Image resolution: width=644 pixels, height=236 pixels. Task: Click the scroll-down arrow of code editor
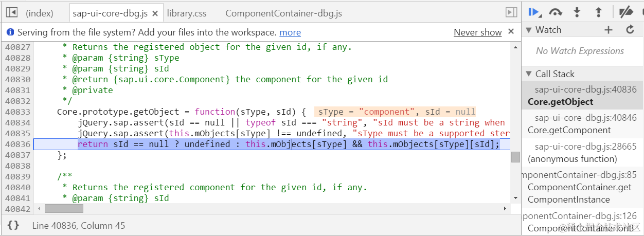coord(515,198)
